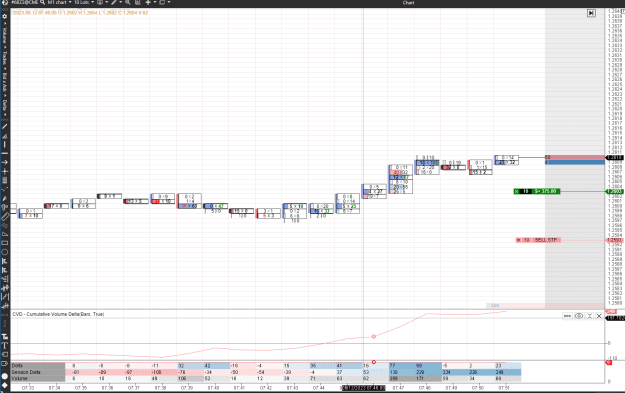The height and width of the screenshot is (393, 625).
Task: Open the 10 Lots quantity dropdown
Action: [83, 2]
